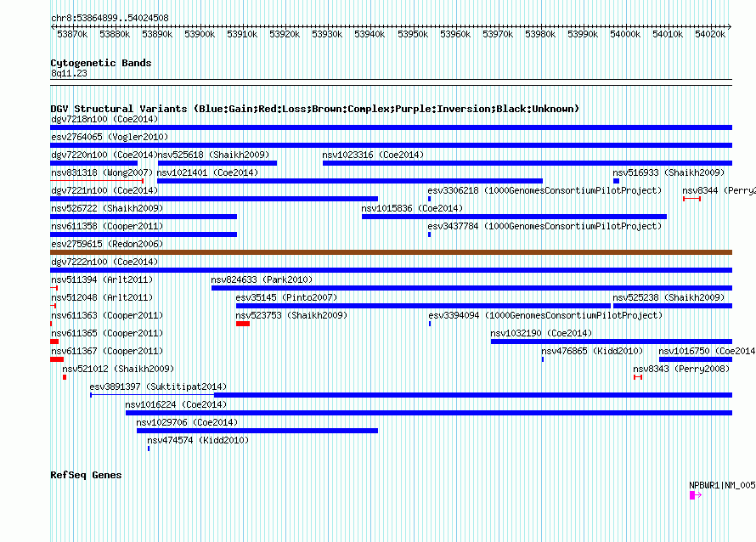The image size is (756, 542).
Task: Select the small nsv516933 (Shaikh2009) blue marker
Action: coord(616,181)
